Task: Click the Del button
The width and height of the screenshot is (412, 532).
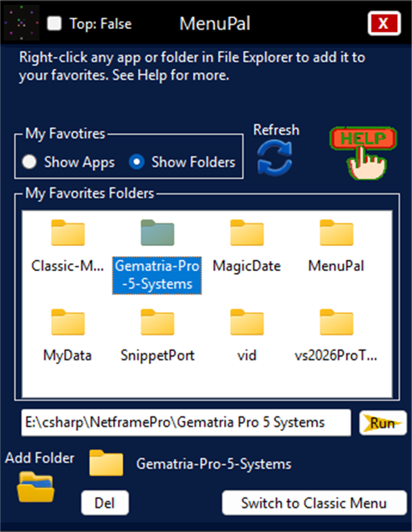Action: (105, 503)
